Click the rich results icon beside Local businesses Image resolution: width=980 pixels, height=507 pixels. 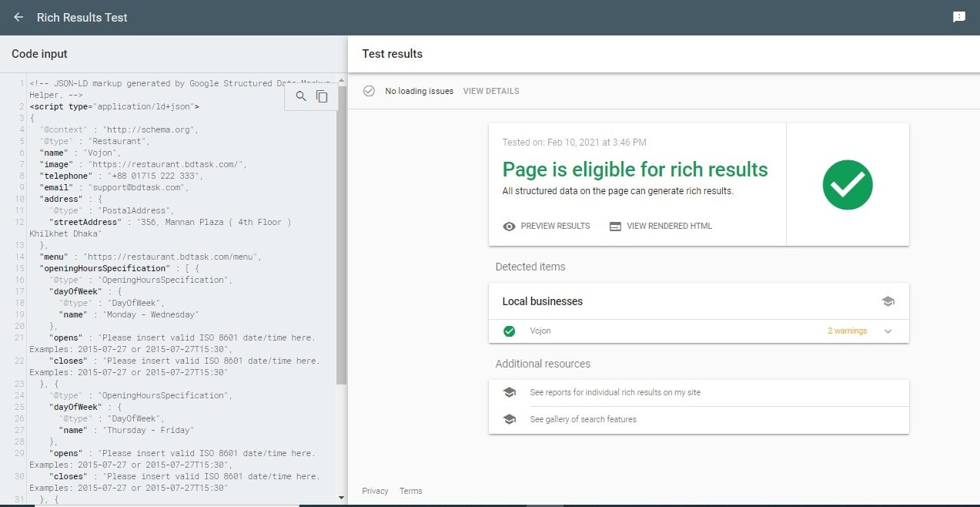[x=888, y=301]
